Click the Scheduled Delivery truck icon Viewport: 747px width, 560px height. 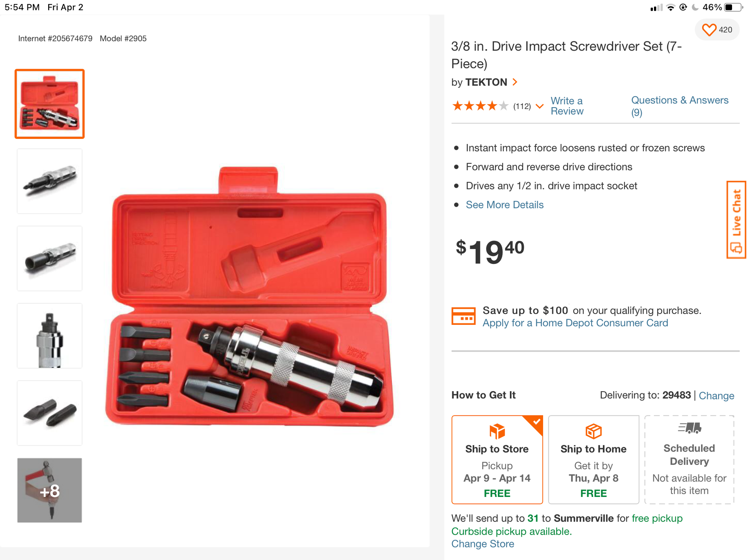point(689,428)
